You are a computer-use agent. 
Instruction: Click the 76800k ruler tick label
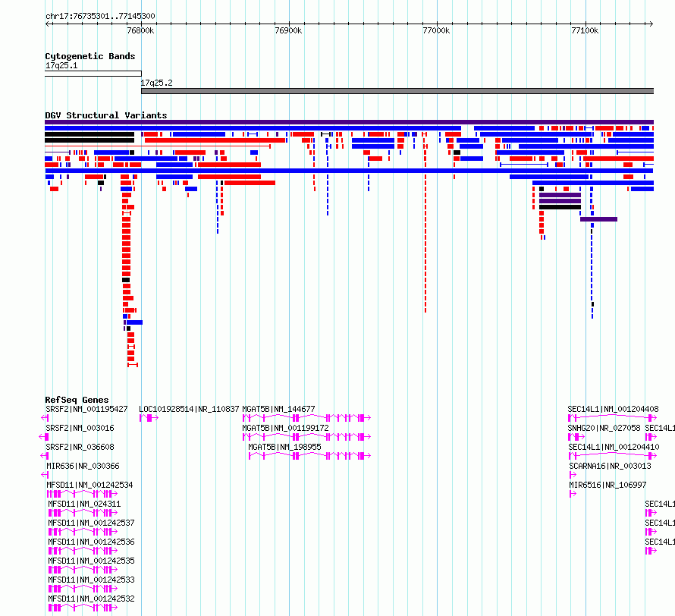click(140, 30)
